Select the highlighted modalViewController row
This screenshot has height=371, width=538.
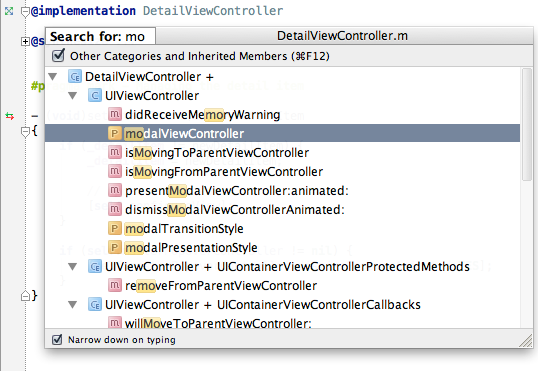coord(282,133)
